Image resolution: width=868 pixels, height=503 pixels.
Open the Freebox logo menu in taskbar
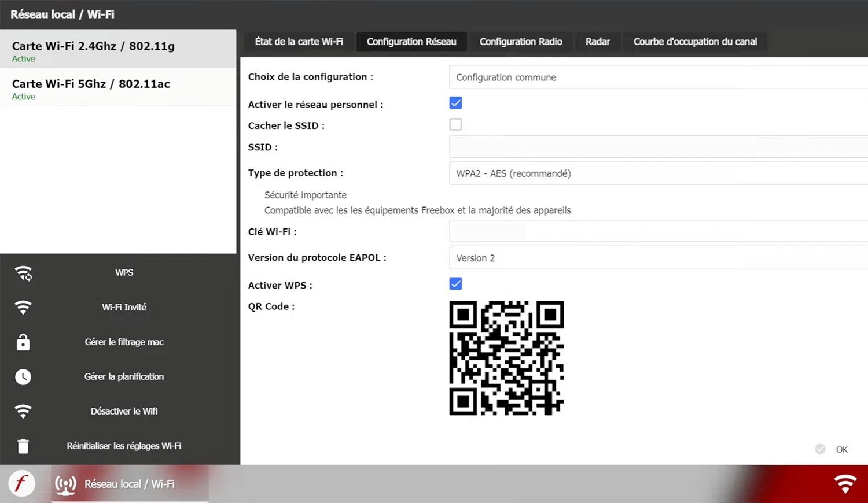(x=21, y=483)
